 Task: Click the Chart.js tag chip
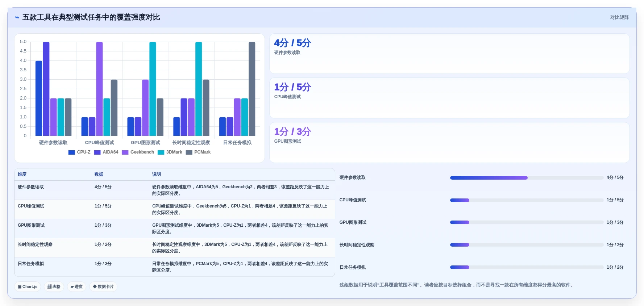28,286
